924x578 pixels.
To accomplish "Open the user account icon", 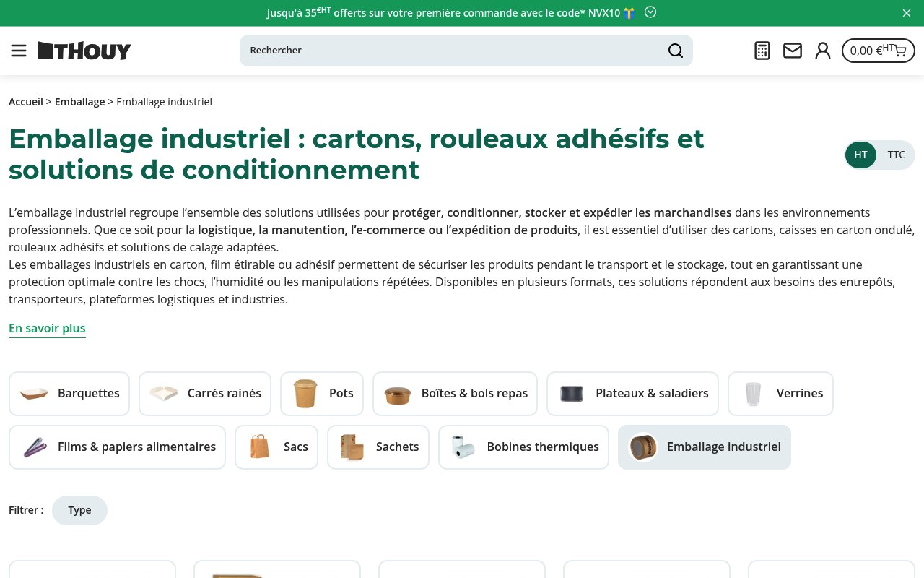I will pyautogui.click(x=823, y=51).
